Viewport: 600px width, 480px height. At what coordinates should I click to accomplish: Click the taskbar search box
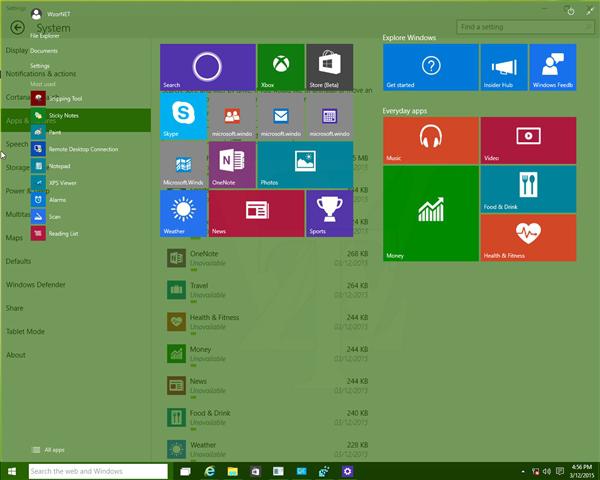tap(97, 471)
